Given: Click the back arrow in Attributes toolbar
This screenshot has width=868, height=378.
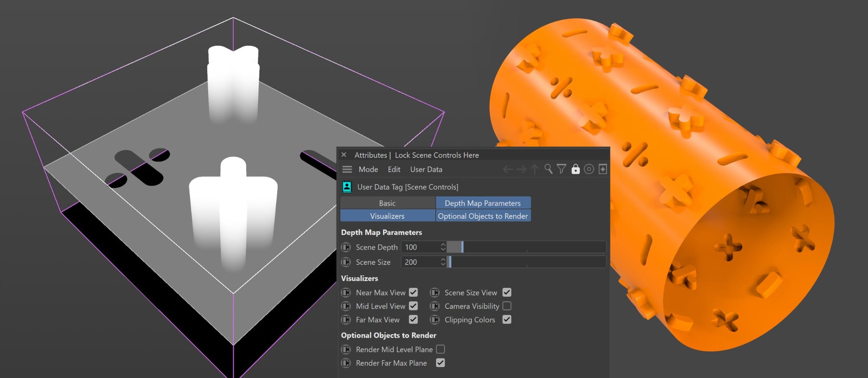Looking at the screenshot, I should pyautogui.click(x=508, y=169).
